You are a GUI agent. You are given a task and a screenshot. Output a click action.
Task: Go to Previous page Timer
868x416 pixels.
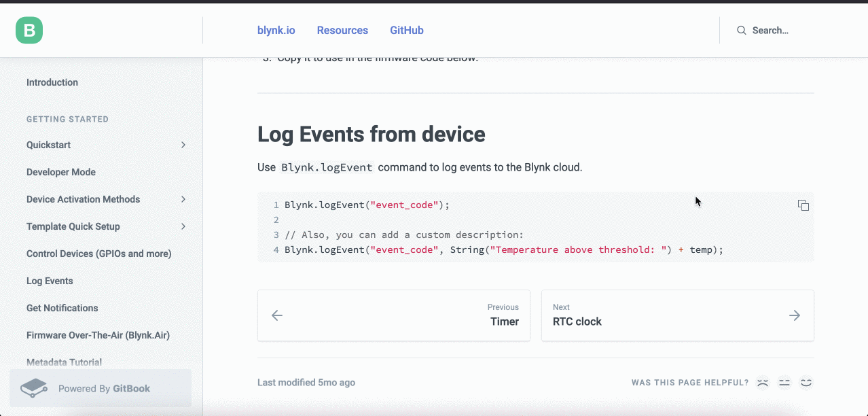click(393, 315)
